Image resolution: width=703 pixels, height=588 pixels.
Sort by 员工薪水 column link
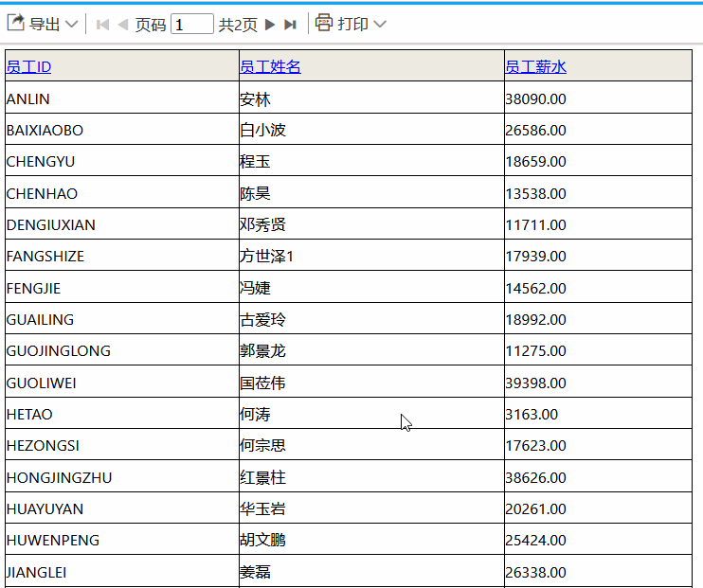tap(535, 67)
